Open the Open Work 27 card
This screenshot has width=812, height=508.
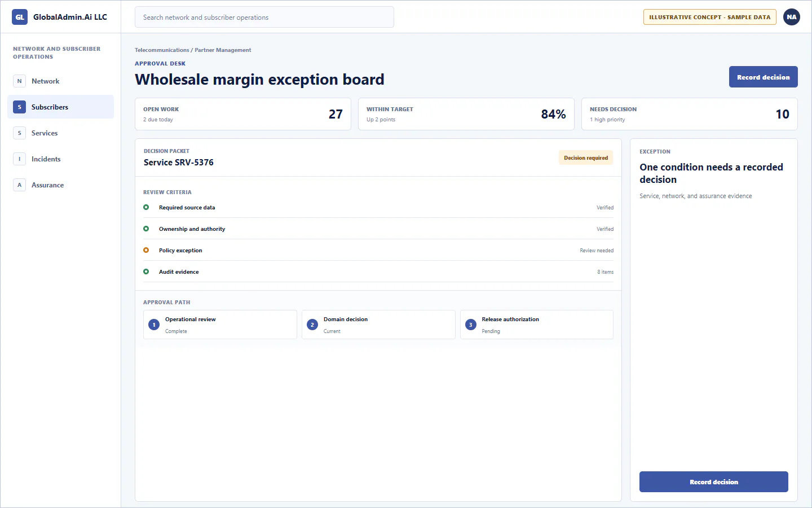243,114
